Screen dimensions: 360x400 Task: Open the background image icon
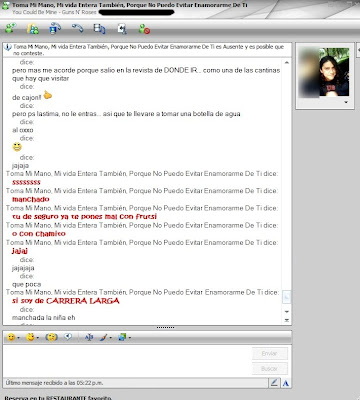click(x=122, y=338)
